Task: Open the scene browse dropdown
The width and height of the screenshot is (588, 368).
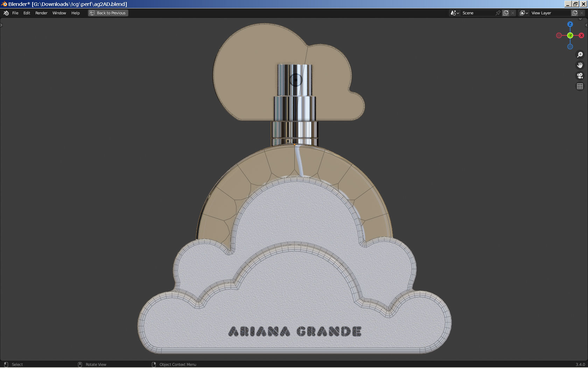Action: coord(455,13)
